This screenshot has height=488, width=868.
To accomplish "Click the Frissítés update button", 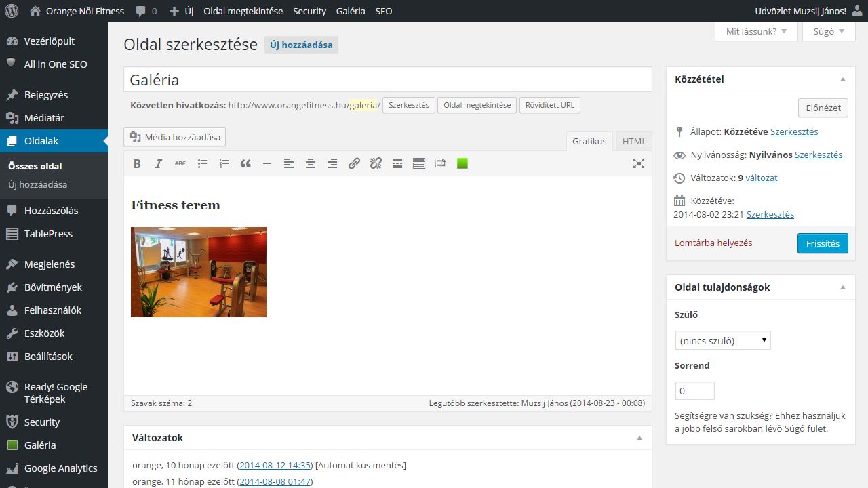I will tap(823, 243).
